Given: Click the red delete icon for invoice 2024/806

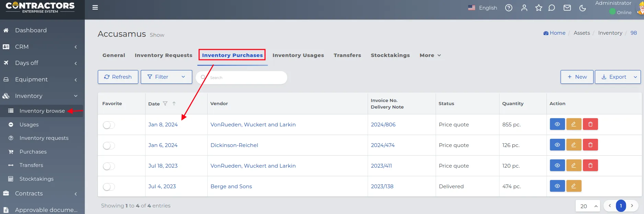Looking at the screenshot, I should coord(590,124).
